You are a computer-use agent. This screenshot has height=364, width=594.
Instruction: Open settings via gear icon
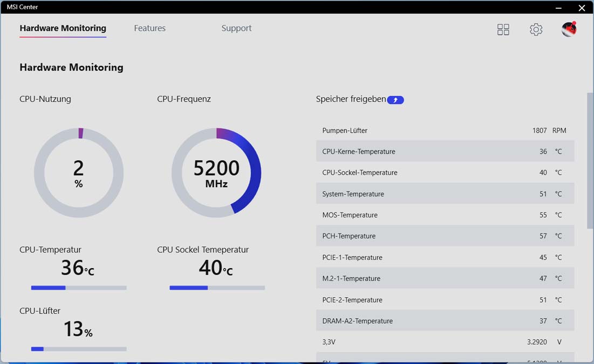pyautogui.click(x=536, y=30)
